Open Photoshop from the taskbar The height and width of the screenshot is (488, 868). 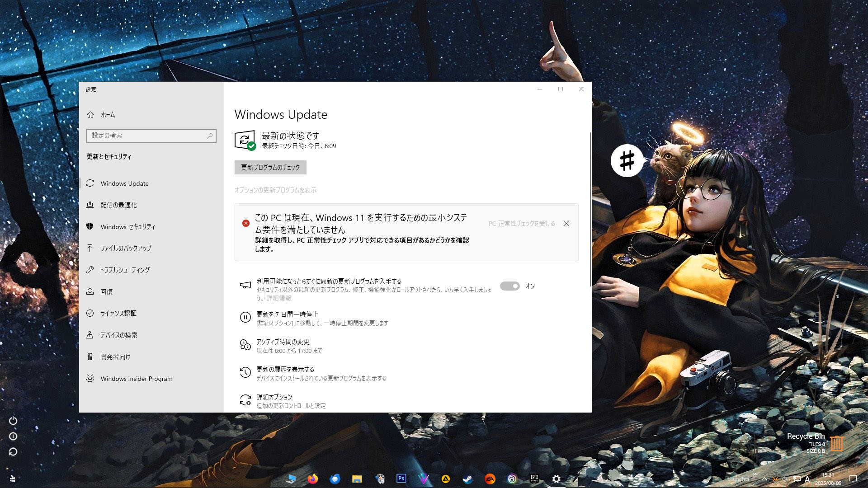401,479
